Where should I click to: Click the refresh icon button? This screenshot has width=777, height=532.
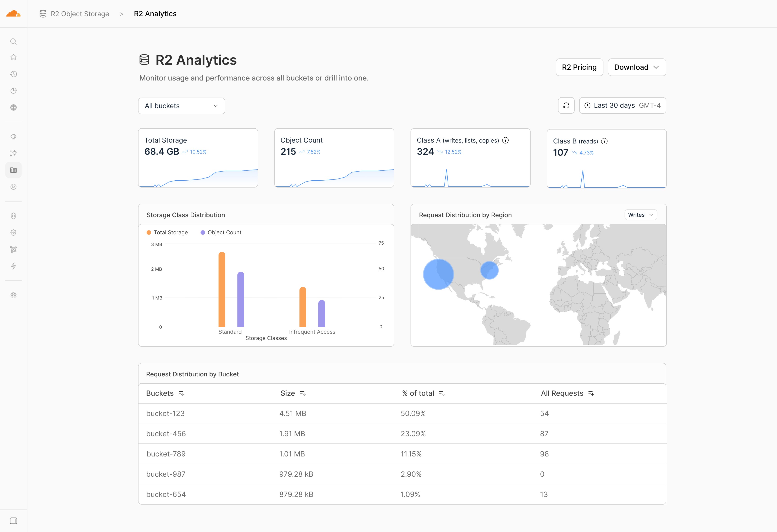[x=566, y=106]
